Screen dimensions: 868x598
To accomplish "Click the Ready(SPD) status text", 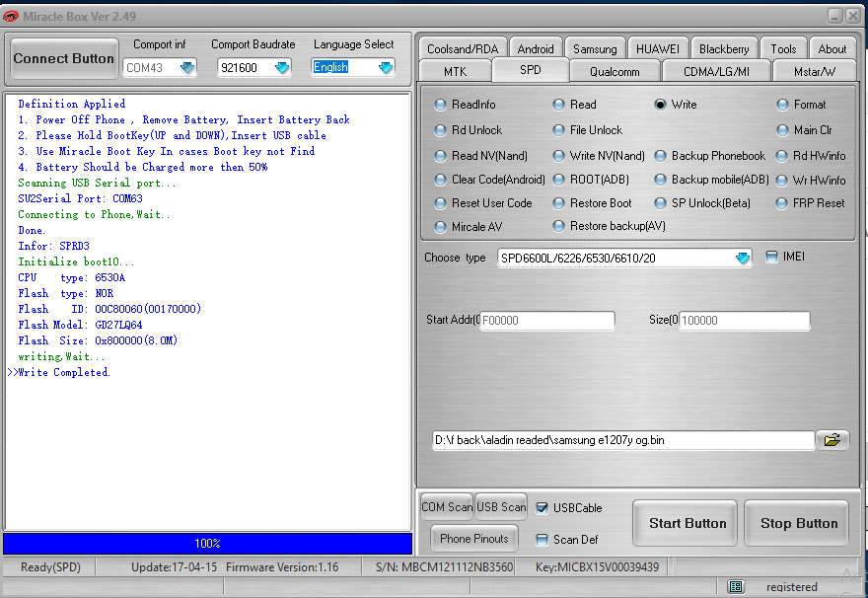I will pyautogui.click(x=50, y=567).
